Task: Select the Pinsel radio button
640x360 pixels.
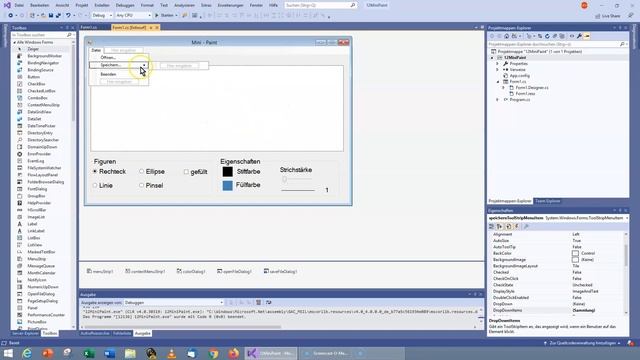Action: (x=151, y=185)
